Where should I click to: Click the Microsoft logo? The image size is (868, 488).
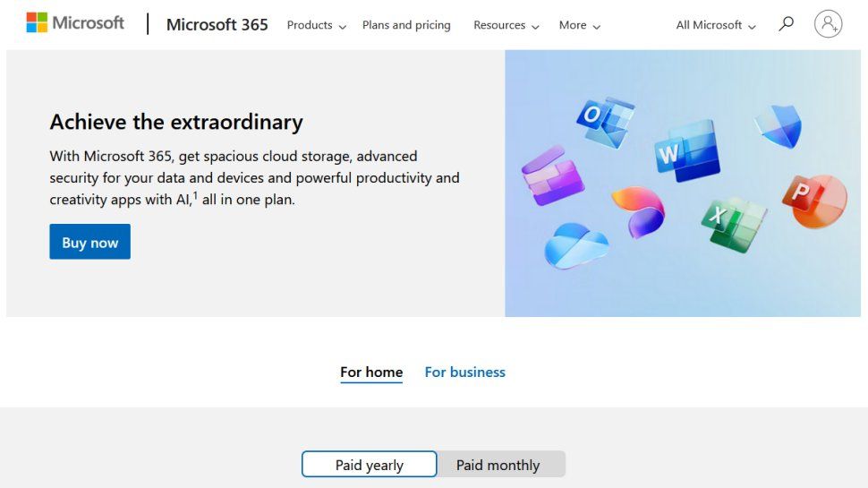pos(75,23)
